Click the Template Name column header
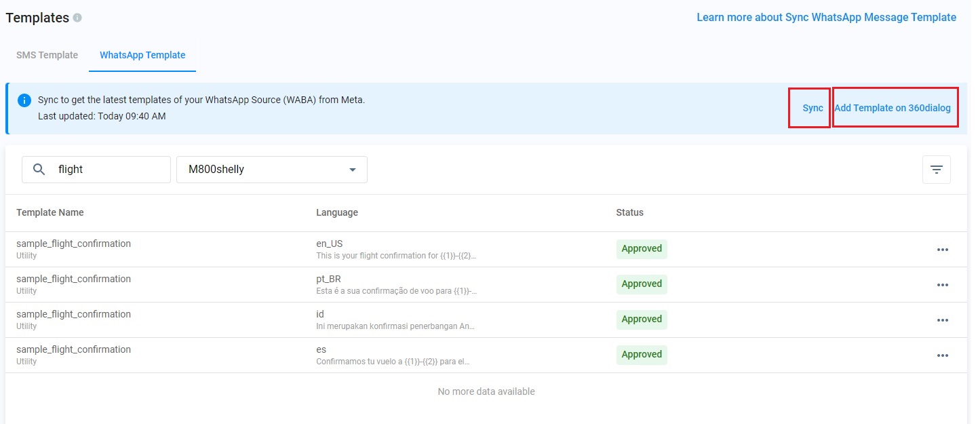 click(x=50, y=212)
